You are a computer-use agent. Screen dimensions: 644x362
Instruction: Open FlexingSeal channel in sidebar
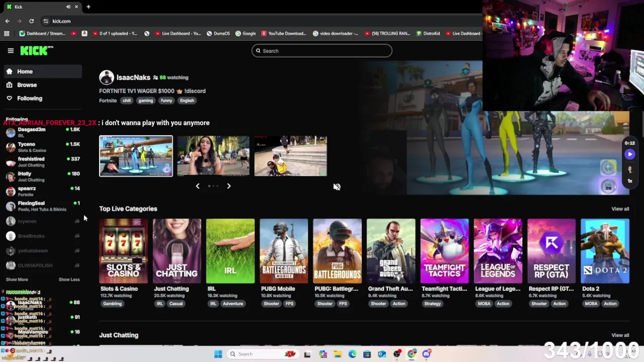click(x=43, y=206)
